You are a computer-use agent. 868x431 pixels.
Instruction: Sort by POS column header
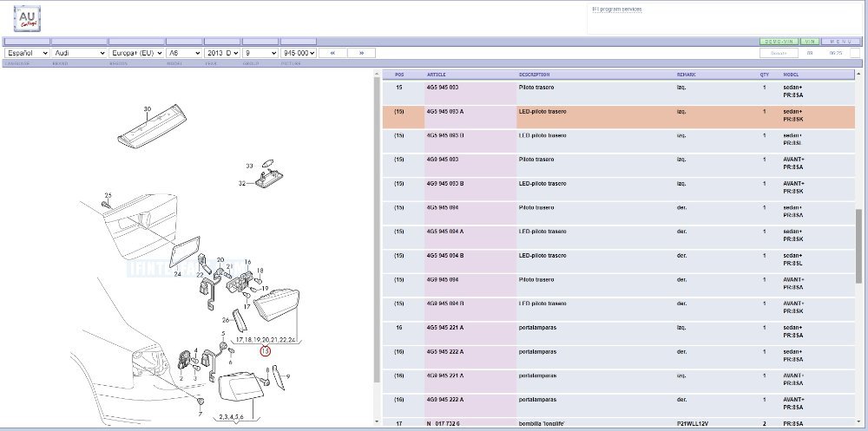[x=399, y=75]
